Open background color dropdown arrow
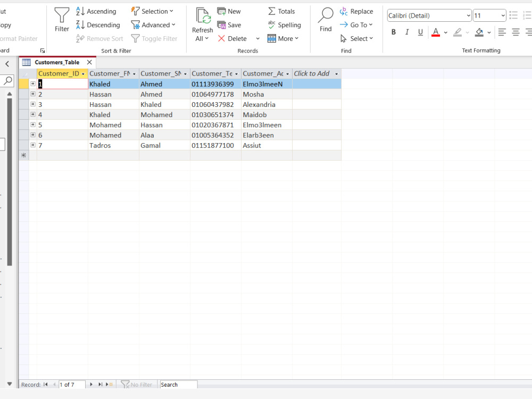 [x=489, y=32]
